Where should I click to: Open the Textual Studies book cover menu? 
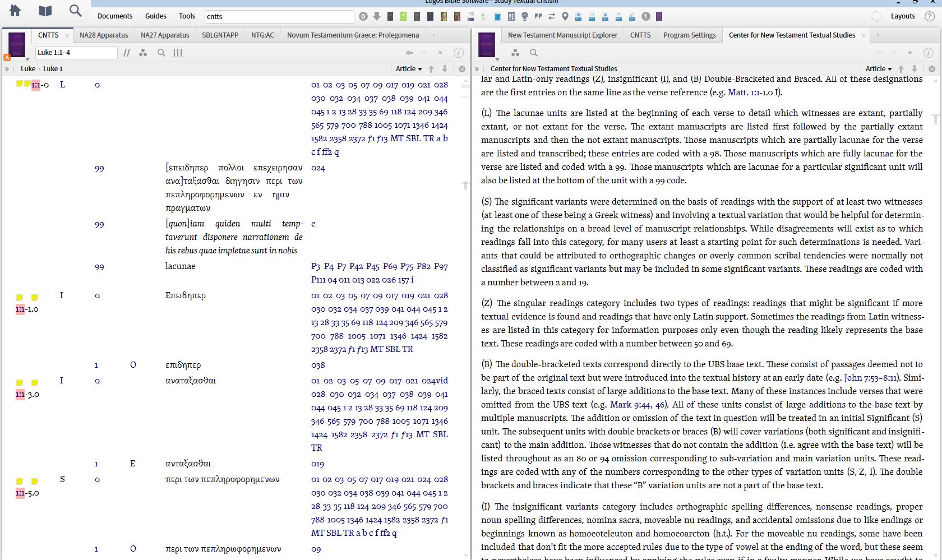click(487, 45)
